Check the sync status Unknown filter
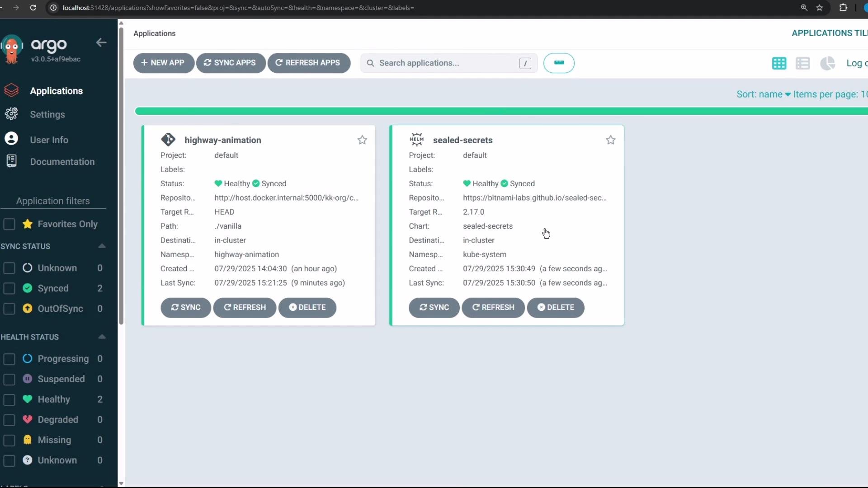The width and height of the screenshot is (868, 488). [9, 268]
